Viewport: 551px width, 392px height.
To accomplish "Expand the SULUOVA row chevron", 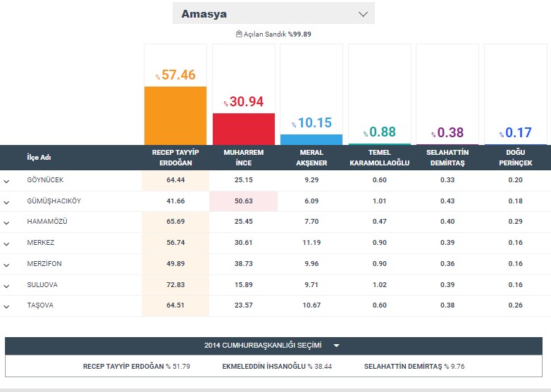I will pos(6,286).
